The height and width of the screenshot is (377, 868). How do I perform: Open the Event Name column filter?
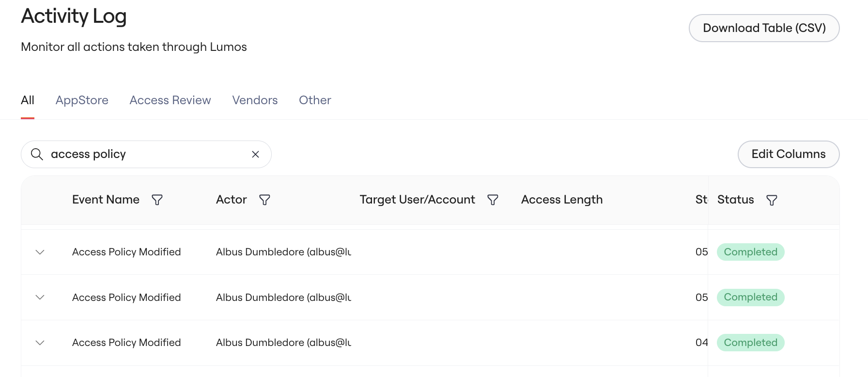click(157, 200)
